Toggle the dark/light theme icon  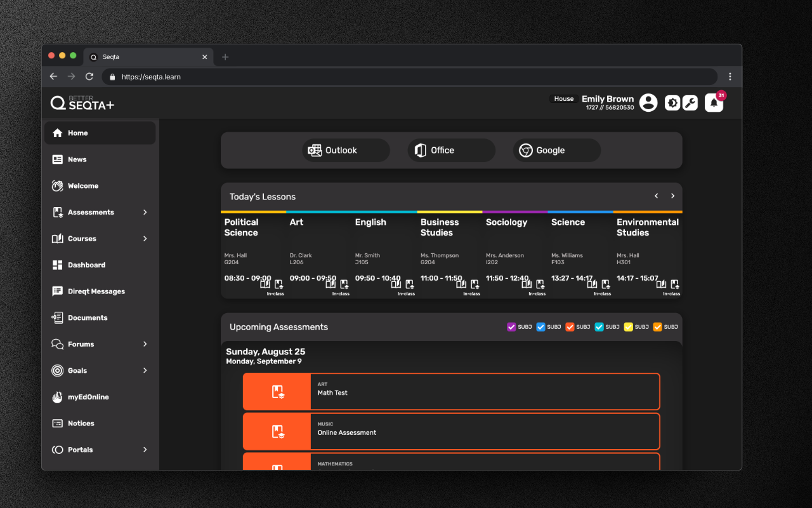pyautogui.click(x=672, y=103)
